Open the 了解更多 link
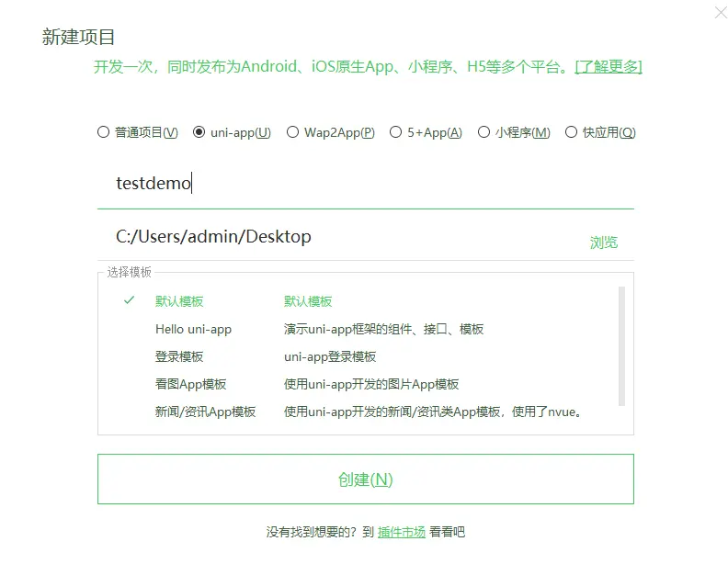This screenshot has width=728, height=564. [x=609, y=67]
